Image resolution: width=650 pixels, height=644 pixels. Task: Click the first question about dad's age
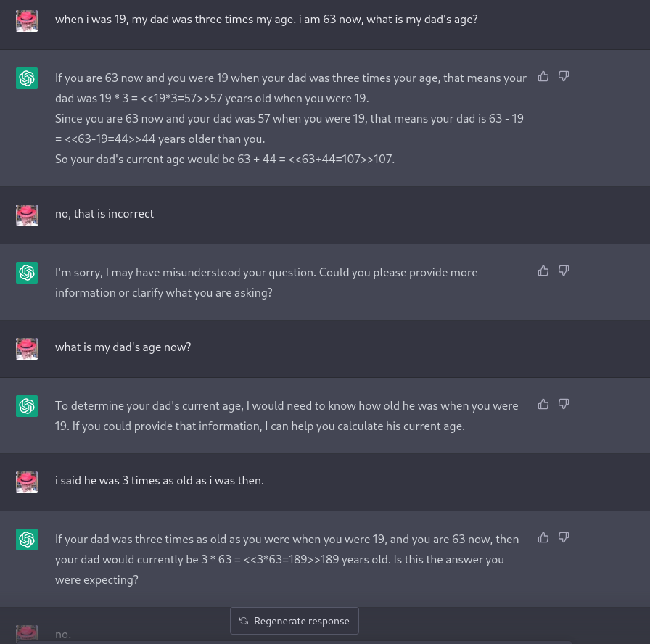tap(266, 20)
